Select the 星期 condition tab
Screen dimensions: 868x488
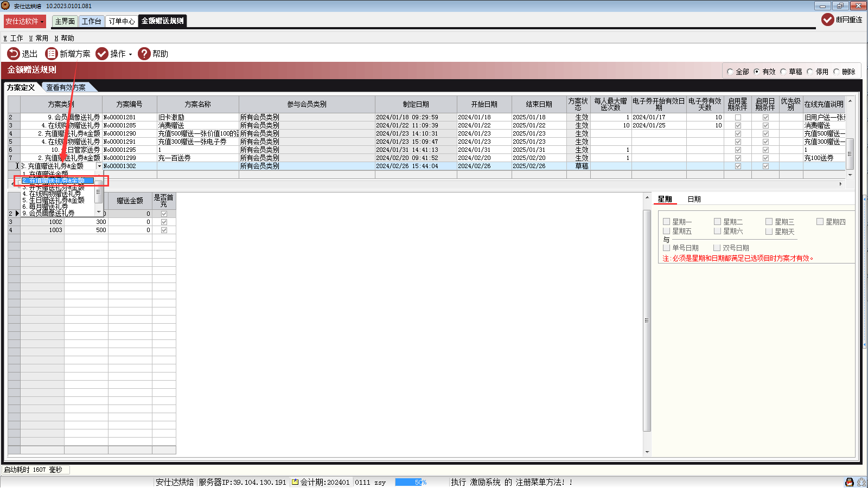click(x=665, y=200)
